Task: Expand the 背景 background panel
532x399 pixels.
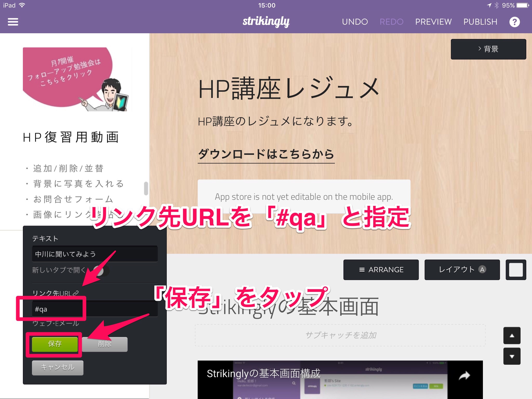Action: (x=488, y=49)
